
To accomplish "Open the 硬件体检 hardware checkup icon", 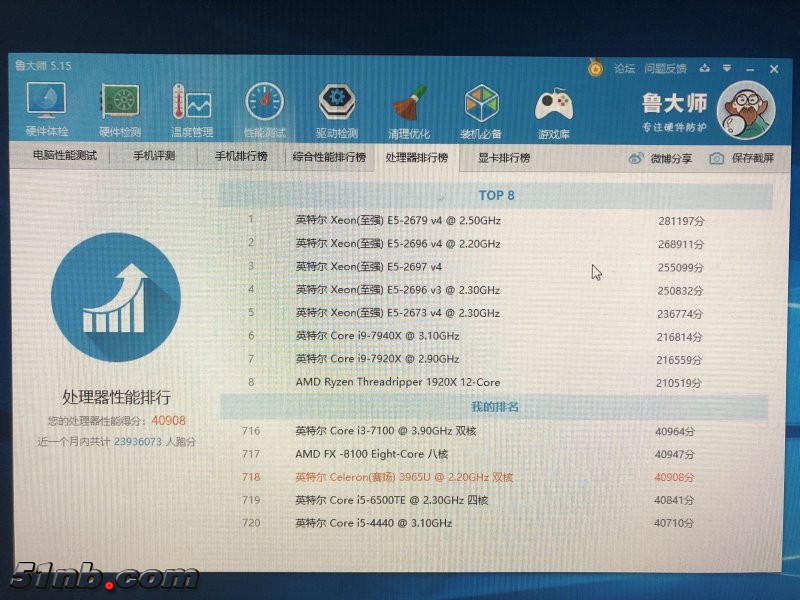I will click(47, 110).
